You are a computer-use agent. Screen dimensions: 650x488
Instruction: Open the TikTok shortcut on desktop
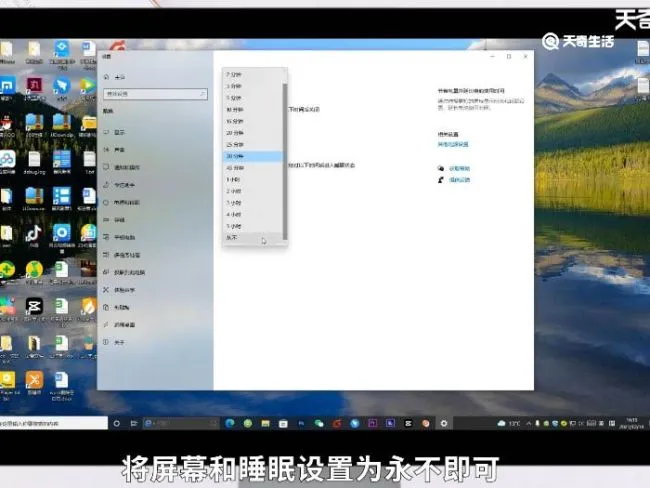[34, 236]
